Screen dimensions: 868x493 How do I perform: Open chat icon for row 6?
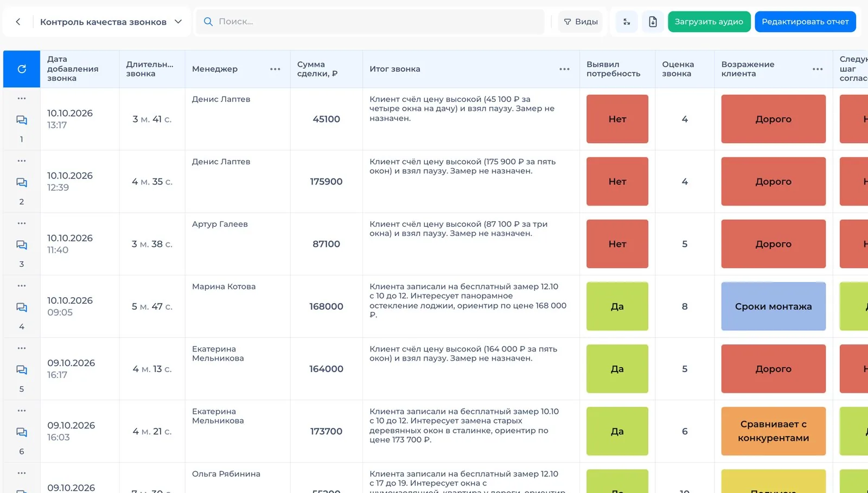(x=22, y=432)
